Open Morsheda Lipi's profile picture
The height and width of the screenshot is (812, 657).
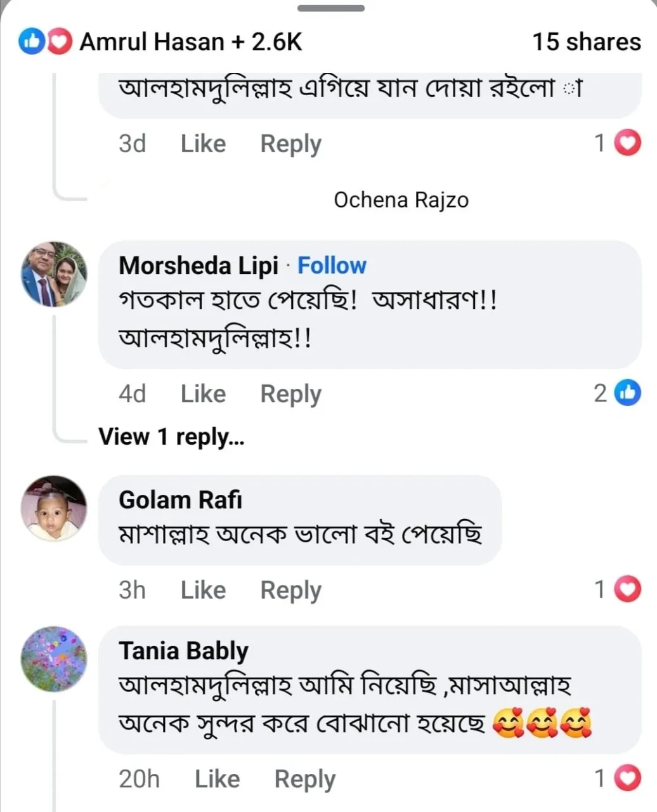(x=54, y=274)
